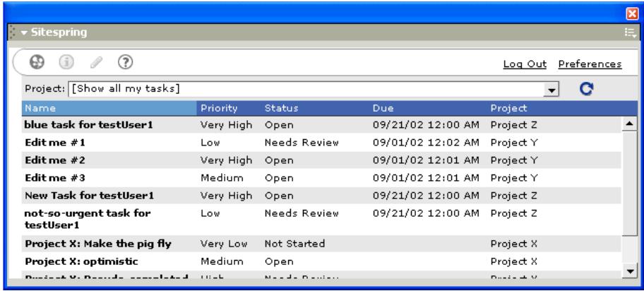Select Project X: Make the pig fly
This screenshot has width=644, height=291.
click(98, 244)
